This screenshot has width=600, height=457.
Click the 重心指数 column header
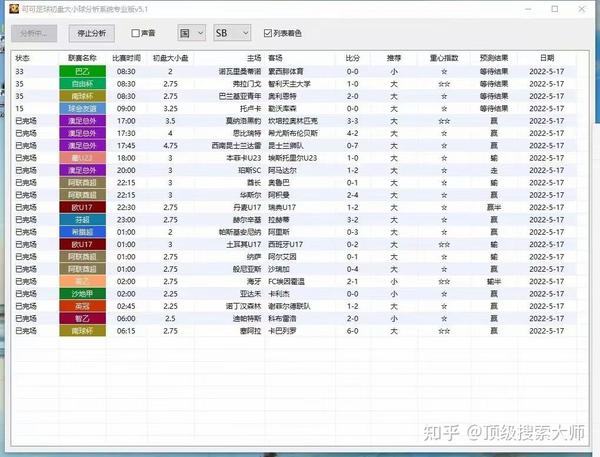444,58
